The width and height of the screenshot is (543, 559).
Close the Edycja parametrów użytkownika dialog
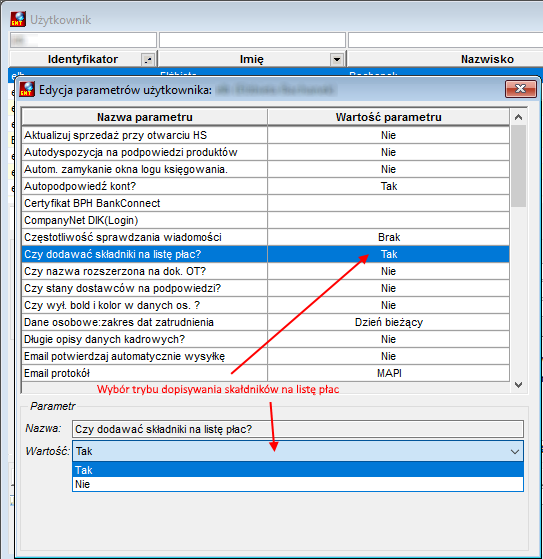521,89
